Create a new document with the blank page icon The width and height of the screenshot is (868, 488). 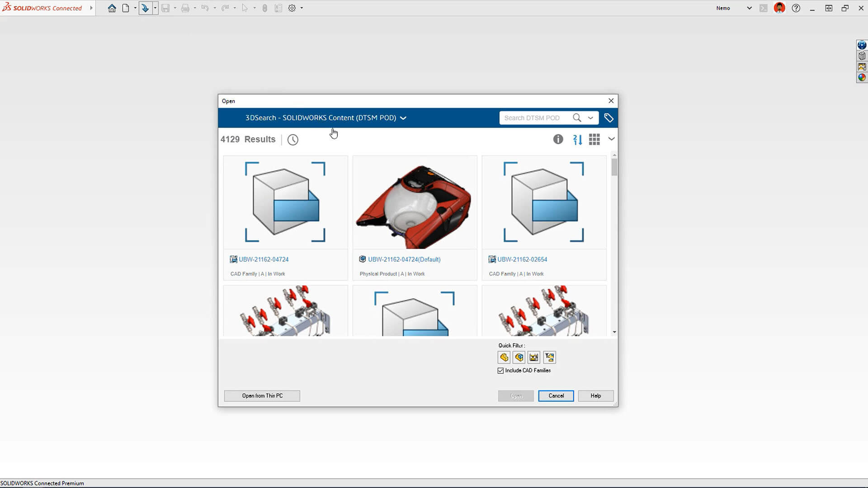click(126, 8)
